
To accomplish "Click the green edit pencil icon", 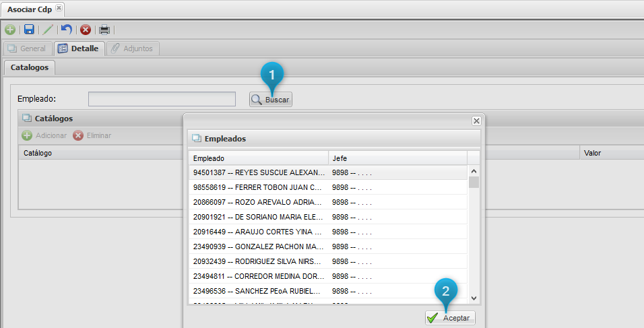I will 48,30.
